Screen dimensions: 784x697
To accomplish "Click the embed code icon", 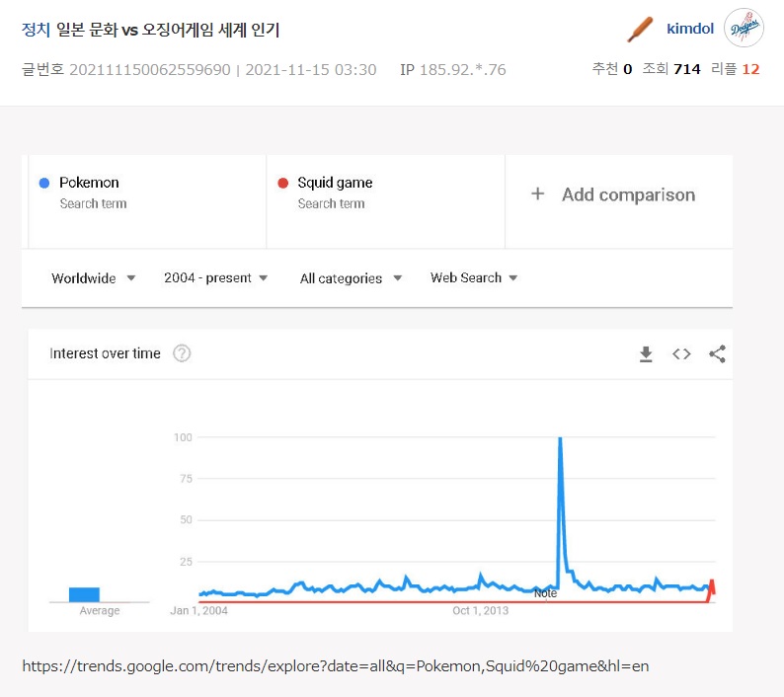I will coord(681,354).
